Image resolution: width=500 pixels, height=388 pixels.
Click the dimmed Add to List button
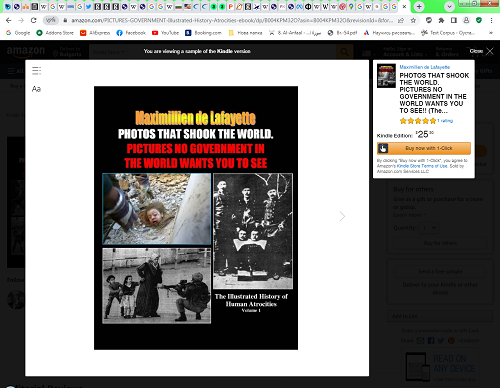[440, 316]
